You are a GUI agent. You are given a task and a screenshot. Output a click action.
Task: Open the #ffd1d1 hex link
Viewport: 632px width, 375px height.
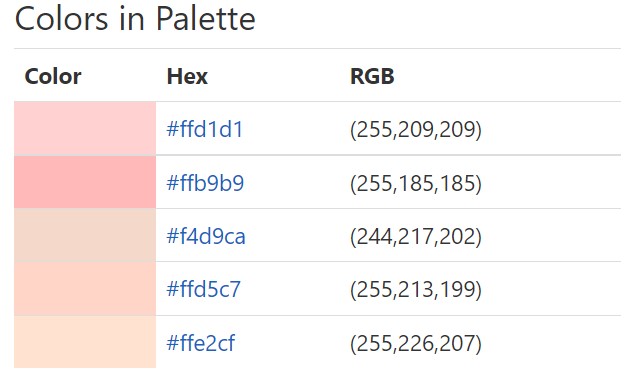pyautogui.click(x=205, y=129)
